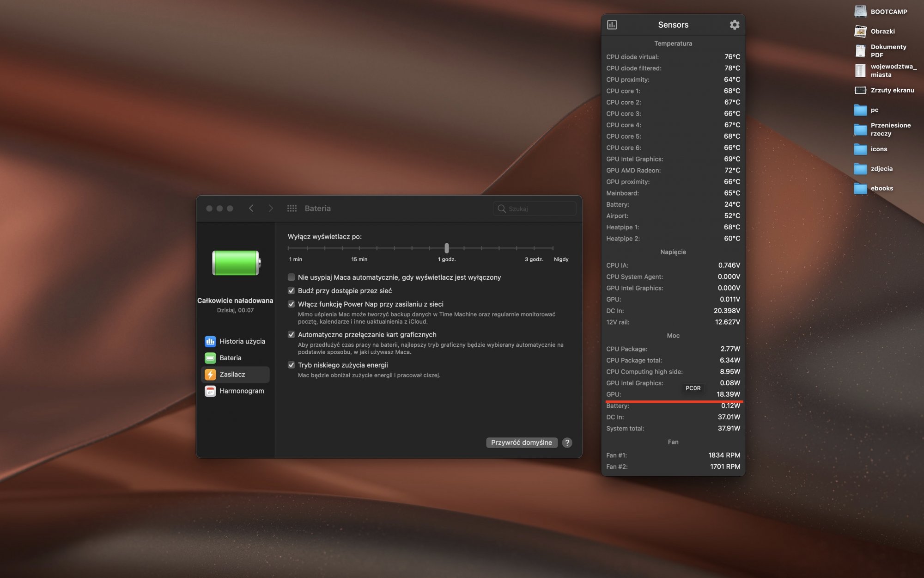This screenshot has height=578, width=924.
Task: Disable Tryb niskiego zużycia energii
Action: 292,365
